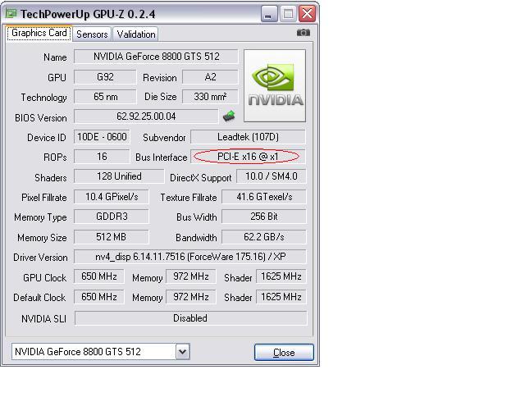Image resolution: width=525 pixels, height=420 pixels.
Task: Click the Bandwidth field 62.2 GB/s
Action: coord(264,237)
